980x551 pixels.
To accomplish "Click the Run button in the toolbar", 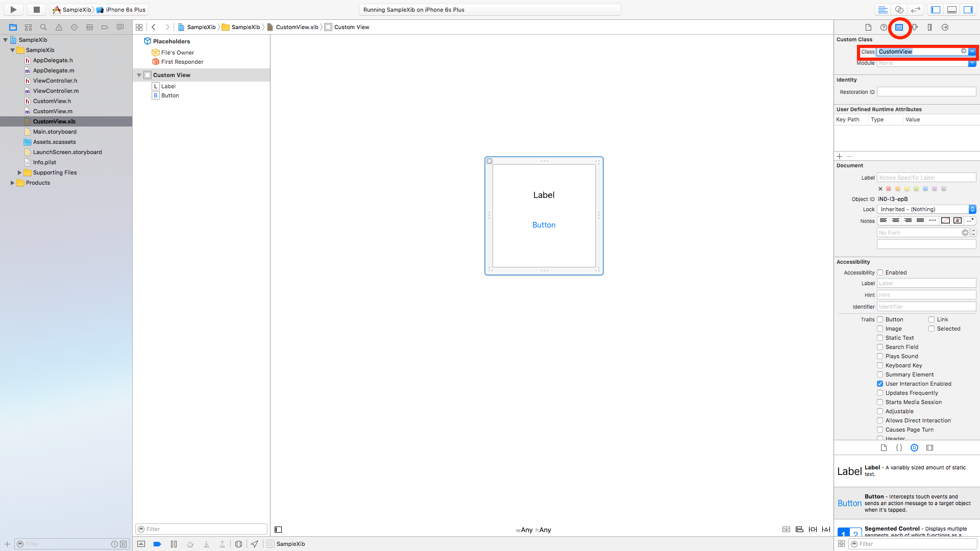I will (x=13, y=9).
